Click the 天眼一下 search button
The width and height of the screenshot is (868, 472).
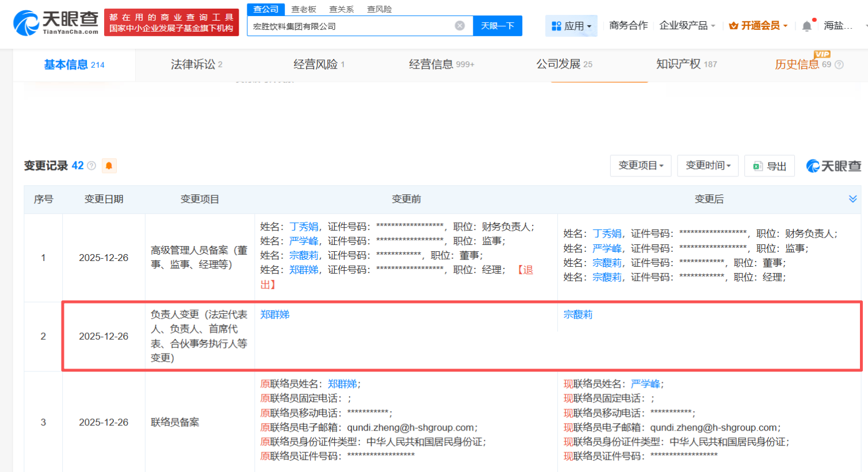click(498, 26)
